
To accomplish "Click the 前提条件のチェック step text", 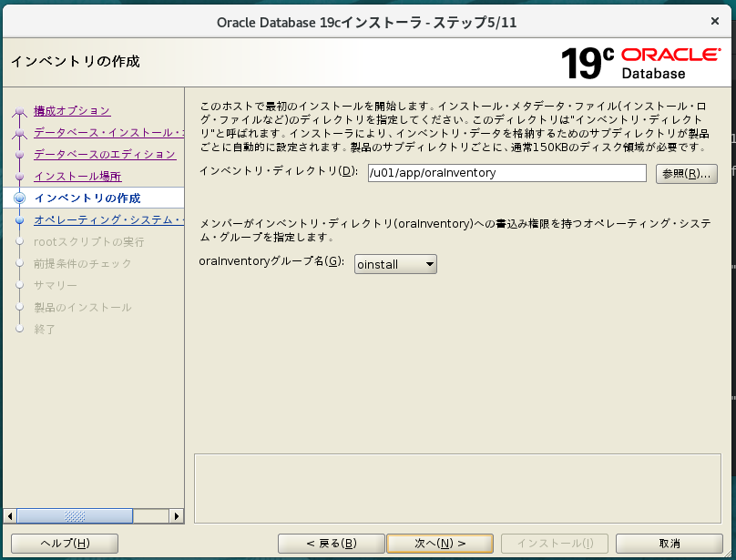I will (83, 263).
